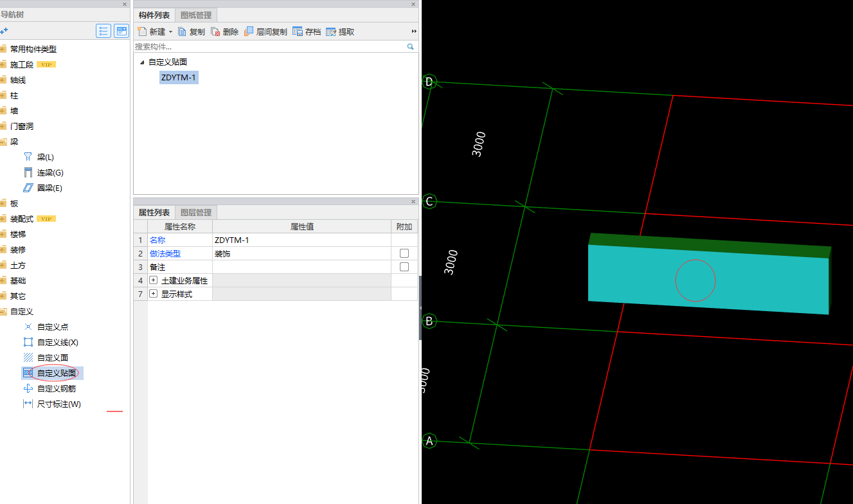Viewport: 853px width, 504px height.
Task: Click the 自定义线(X) custom line icon
Action: pyautogui.click(x=28, y=342)
